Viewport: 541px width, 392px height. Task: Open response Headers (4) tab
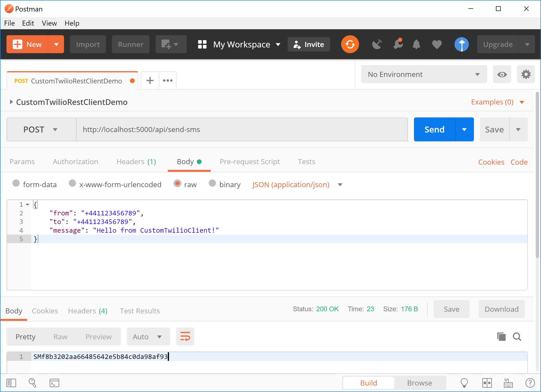click(x=87, y=311)
